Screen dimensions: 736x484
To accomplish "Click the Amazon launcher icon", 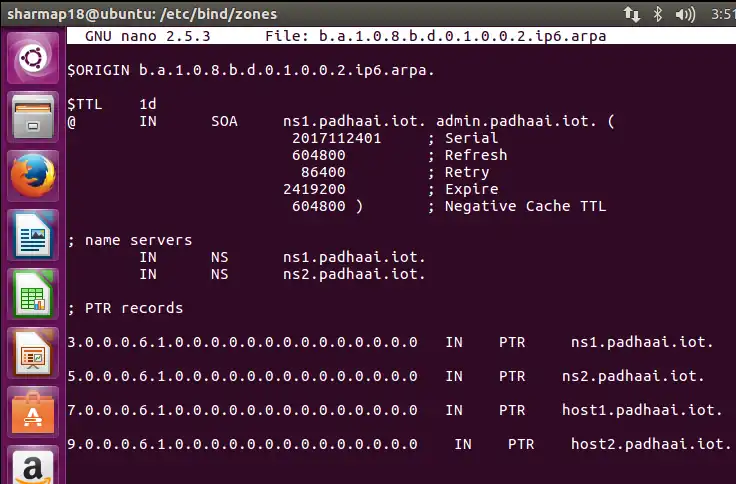I will tap(33, 466).
